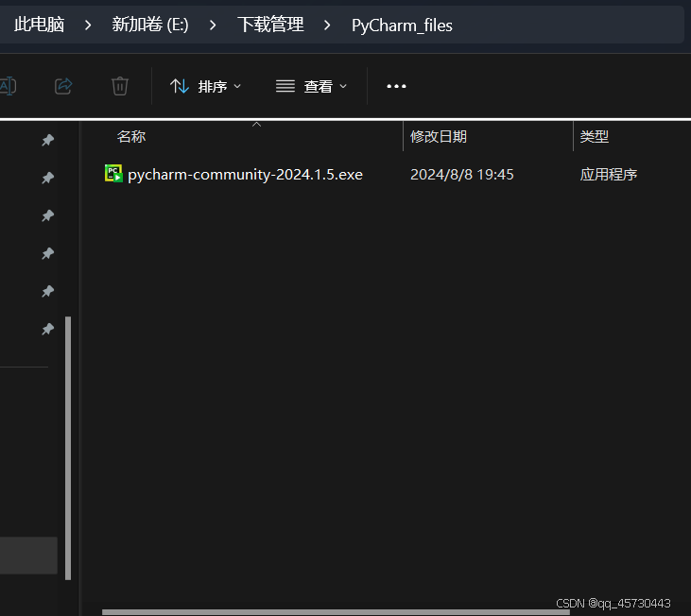Click the horizontal scrollbar at bottom
The height and width of the screenshot is (616, 691).
pos(336,612)
